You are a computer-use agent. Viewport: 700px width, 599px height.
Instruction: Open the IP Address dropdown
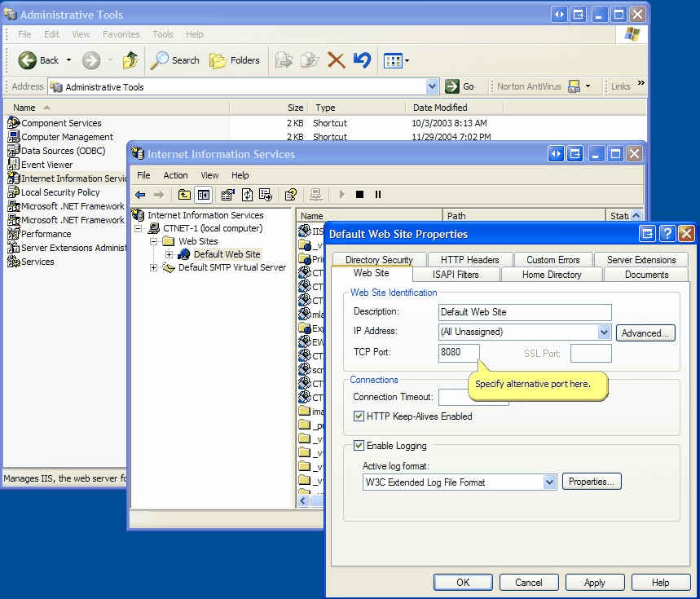(x=604, y=333)
